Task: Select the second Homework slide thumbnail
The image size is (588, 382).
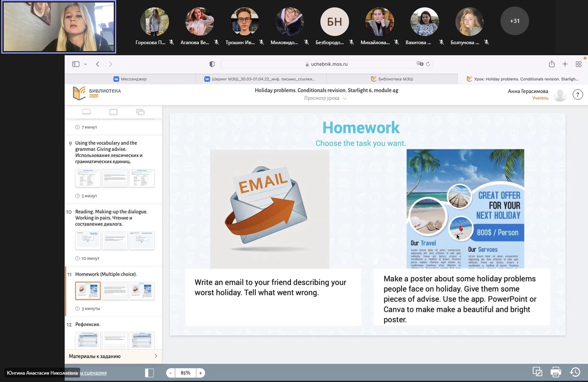Action: [115, 291]
